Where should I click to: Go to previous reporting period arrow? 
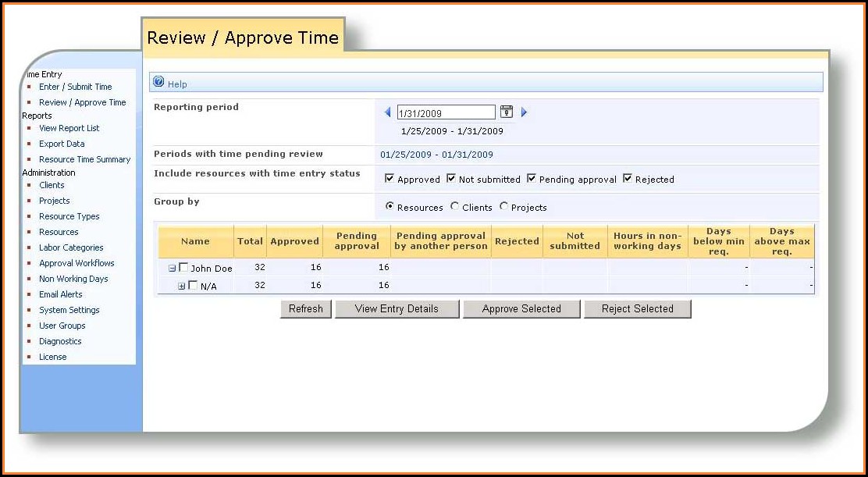click(x=388, y=112)
